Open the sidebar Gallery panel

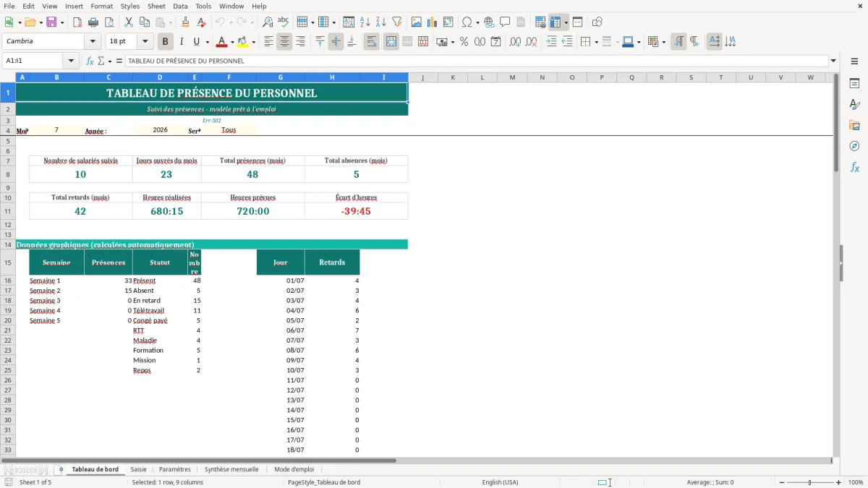click(x=855, y=125)
